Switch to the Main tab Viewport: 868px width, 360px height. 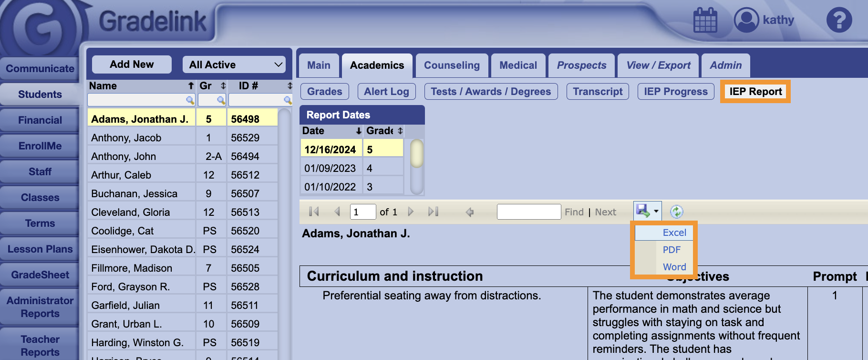coord(319,65)
